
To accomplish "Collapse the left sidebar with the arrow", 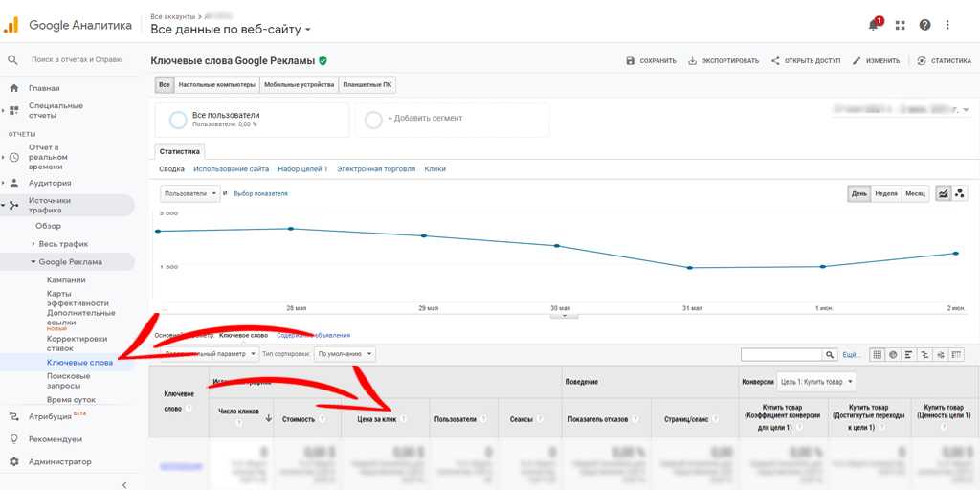I will tap(124, 485).
